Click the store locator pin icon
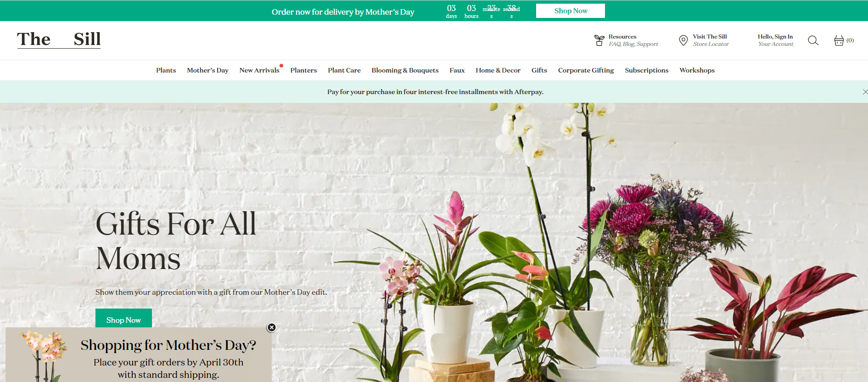The image size is (868, 382). pos(683,40)
